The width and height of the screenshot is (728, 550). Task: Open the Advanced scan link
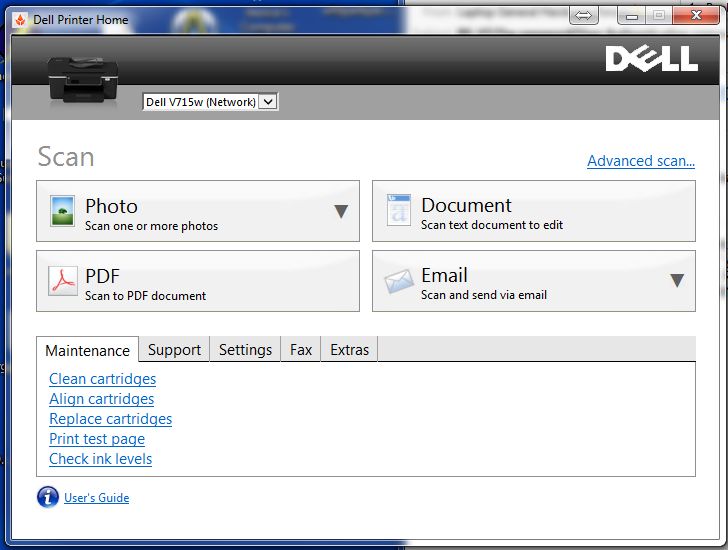(x=641, y=161)
